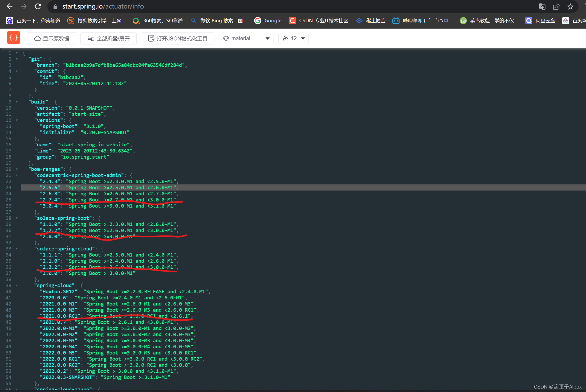Image resolution: width=586 pixels, height=392 pixels.
Task: Collapse the "solace-spring-cloud" node
Action: coord(17,249)
